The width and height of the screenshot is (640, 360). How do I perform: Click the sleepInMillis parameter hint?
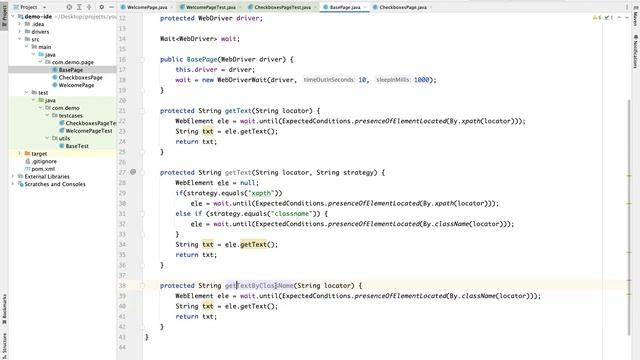tap(393, 80)
